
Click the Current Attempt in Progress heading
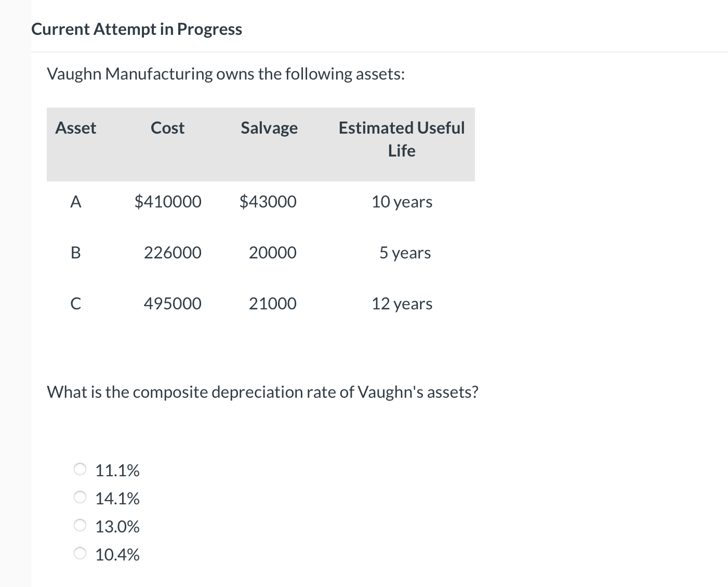point(137,29)
